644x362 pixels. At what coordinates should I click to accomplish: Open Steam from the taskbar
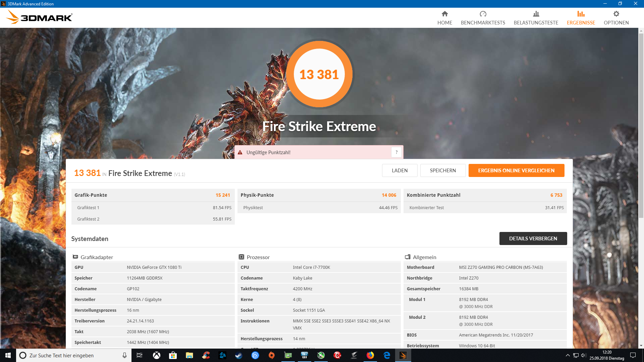[x=238, y=355]
